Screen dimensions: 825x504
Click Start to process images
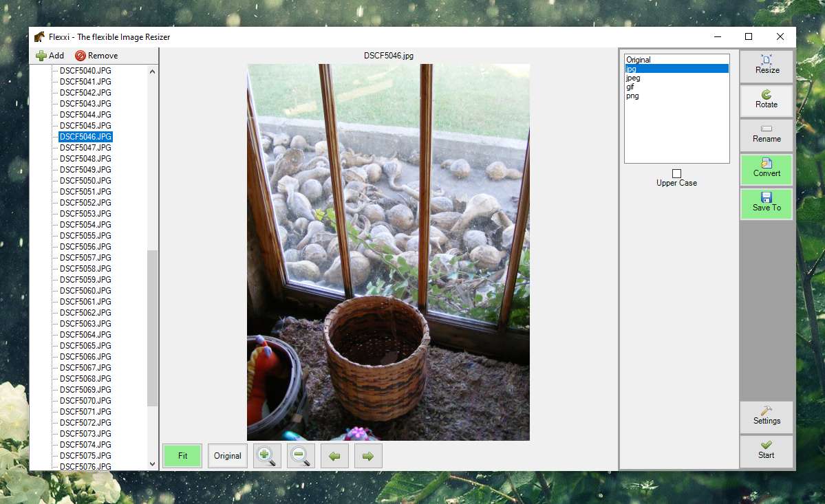[x=767, y=452]
